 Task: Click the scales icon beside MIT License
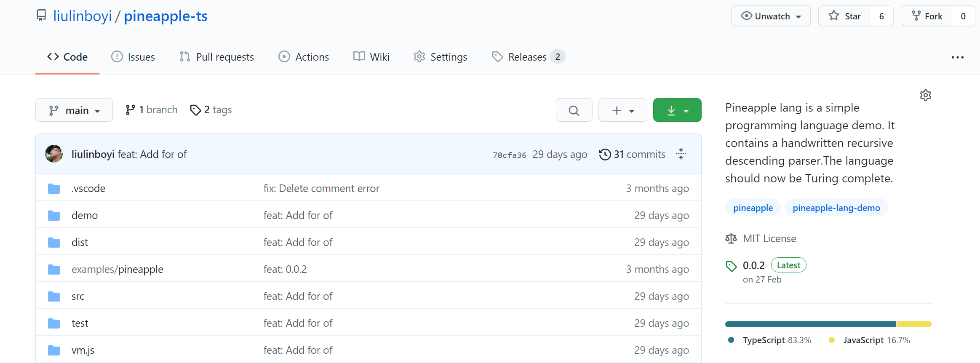point(731,238)
